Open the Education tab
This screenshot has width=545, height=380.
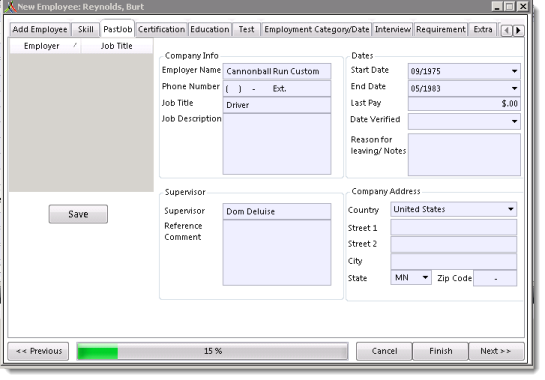click(210, 30)
